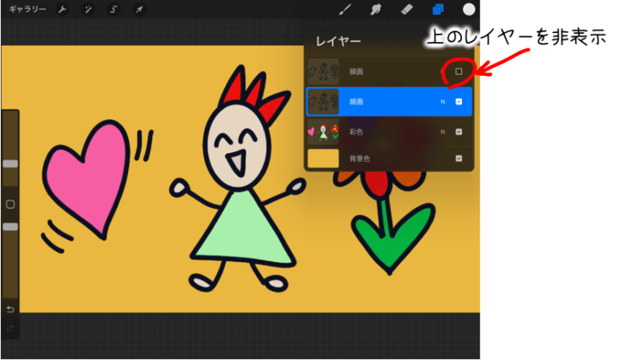This screenshot has width=644, height=360.
Task: Open blend mode N of selected 線画 layer
Action: point(443,101)
